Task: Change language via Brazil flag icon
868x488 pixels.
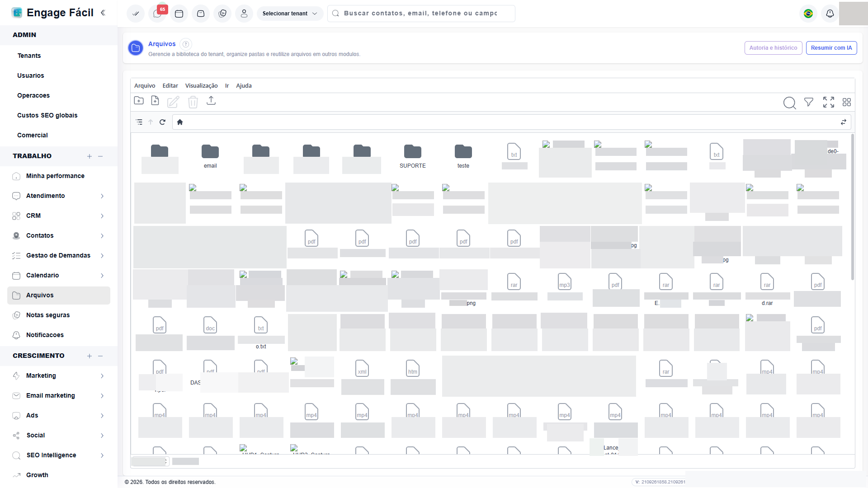Action: coord(808,14)
